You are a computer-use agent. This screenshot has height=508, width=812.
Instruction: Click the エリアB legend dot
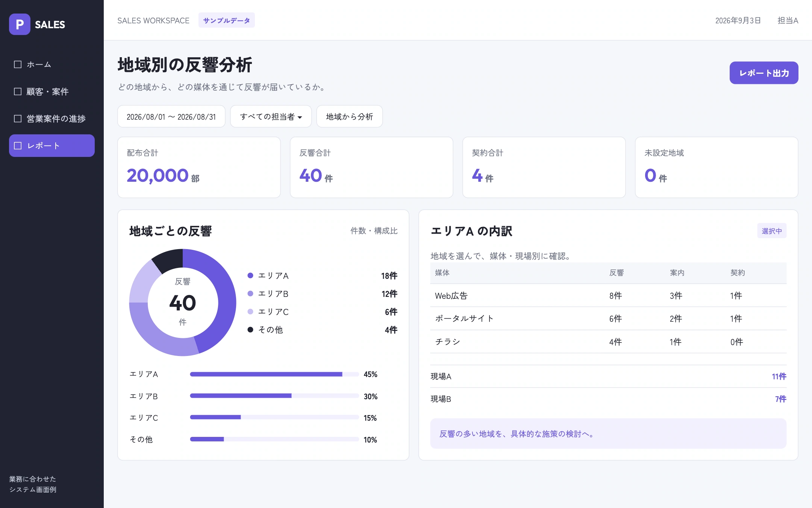point(250,294)
